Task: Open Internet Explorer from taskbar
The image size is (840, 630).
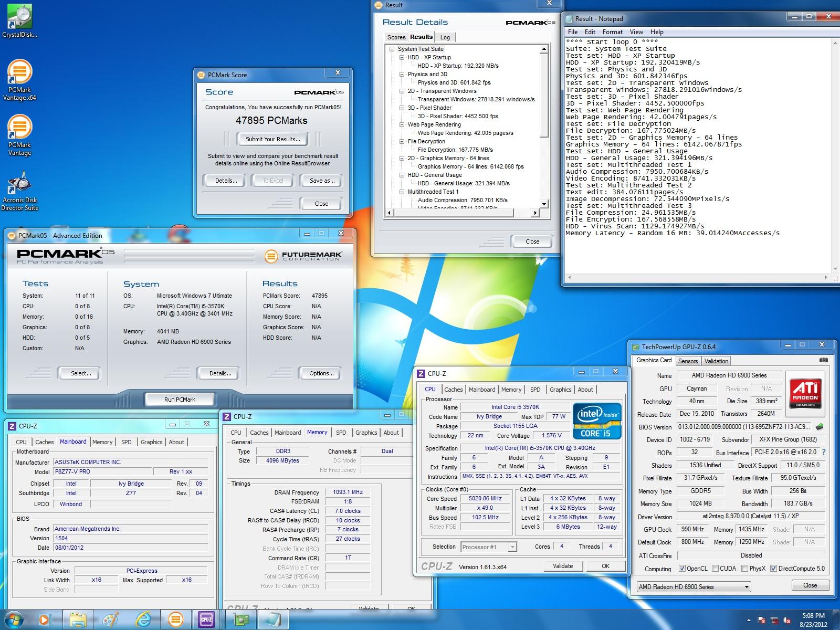Action: (143, 619)
